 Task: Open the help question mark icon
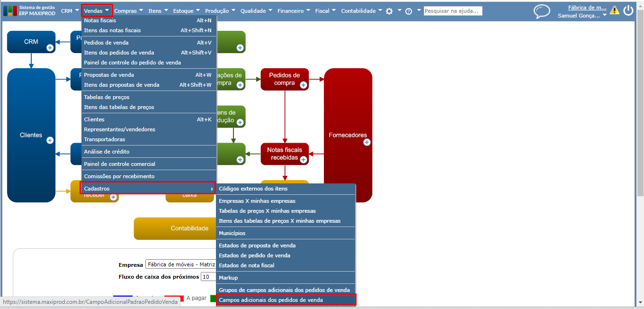click(409, 11)
